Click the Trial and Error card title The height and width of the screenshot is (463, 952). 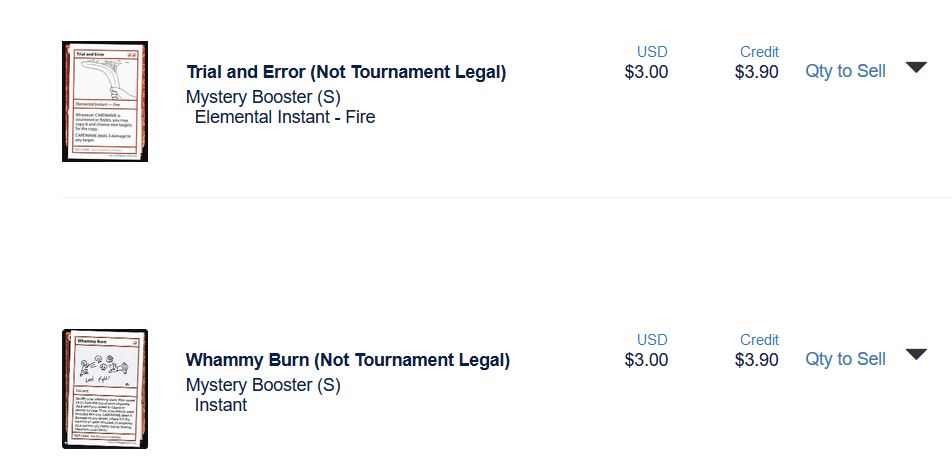346,72
